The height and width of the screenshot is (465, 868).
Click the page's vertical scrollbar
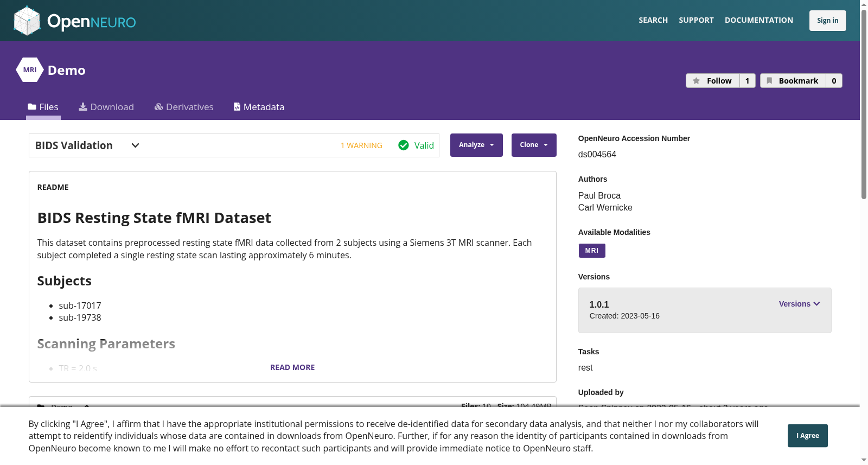coord(864,103)
